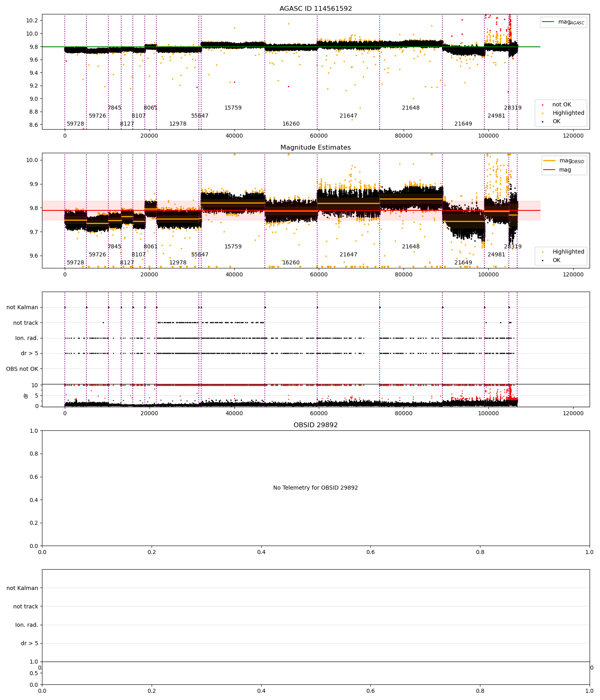Click the red "mag" legend entry
Image resolution: width=600 pixels, height=700 pixels.
[557, 170]
